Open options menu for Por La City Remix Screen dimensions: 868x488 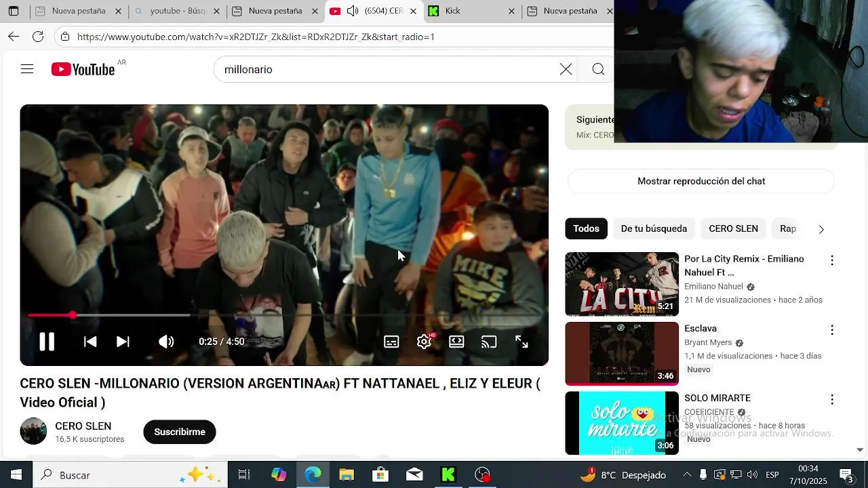[832, 260]
